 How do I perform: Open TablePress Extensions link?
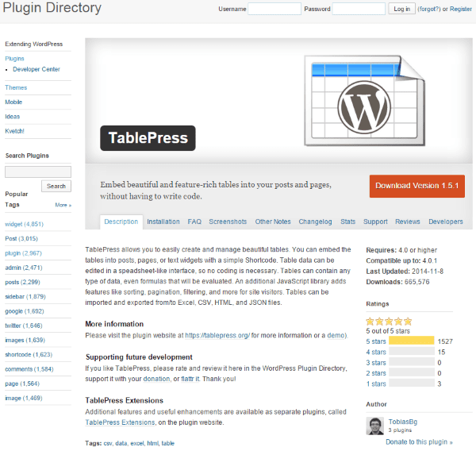click(x=120, y=422)
